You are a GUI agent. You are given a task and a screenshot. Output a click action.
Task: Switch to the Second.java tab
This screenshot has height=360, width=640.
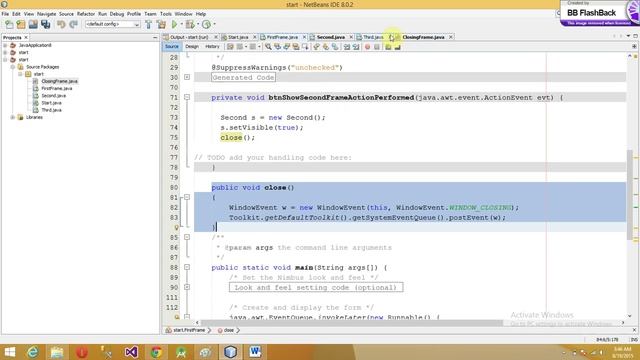pos(330,37)
